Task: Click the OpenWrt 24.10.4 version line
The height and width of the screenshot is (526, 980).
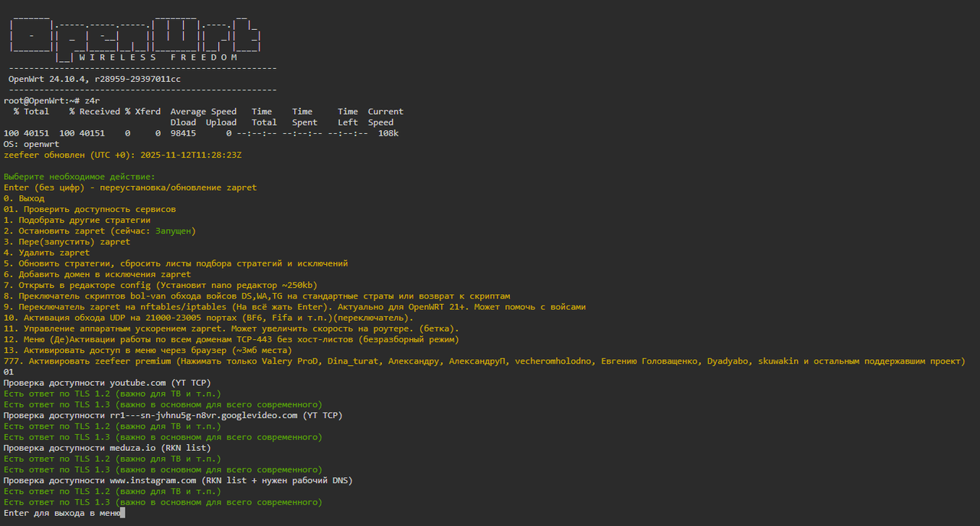Action: click(95, 79)
